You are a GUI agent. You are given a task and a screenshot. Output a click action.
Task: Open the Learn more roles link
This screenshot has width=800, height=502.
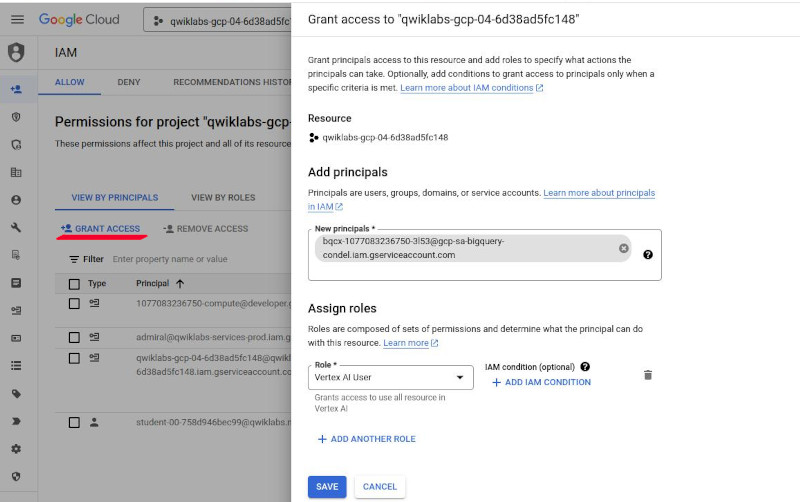coord(411,343)
